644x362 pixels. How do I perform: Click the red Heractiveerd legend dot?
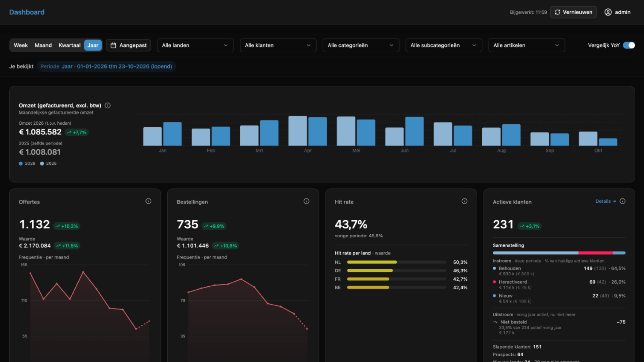point(494,282)
